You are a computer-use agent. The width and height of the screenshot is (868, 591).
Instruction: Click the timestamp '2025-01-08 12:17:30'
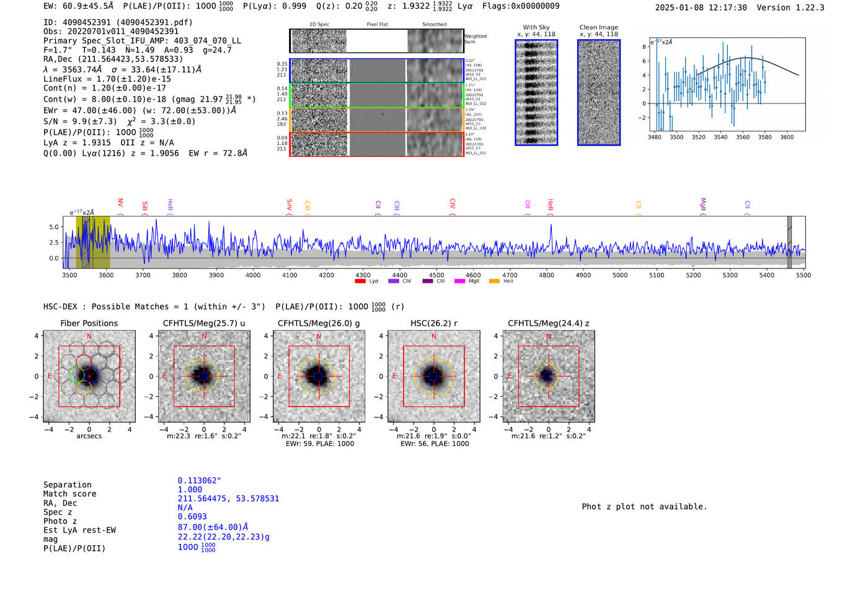click(701, 7)
